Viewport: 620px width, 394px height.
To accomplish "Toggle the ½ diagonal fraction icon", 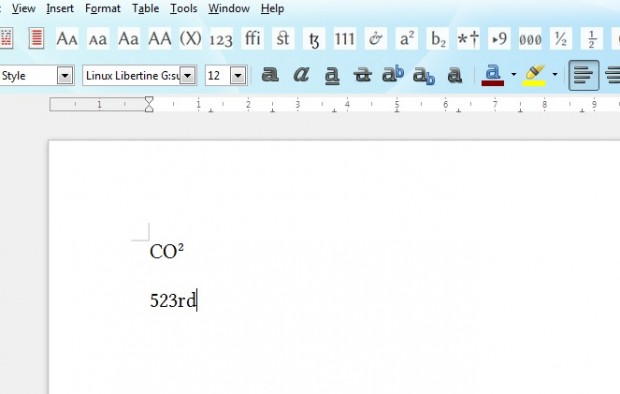I will pos(561,39).
